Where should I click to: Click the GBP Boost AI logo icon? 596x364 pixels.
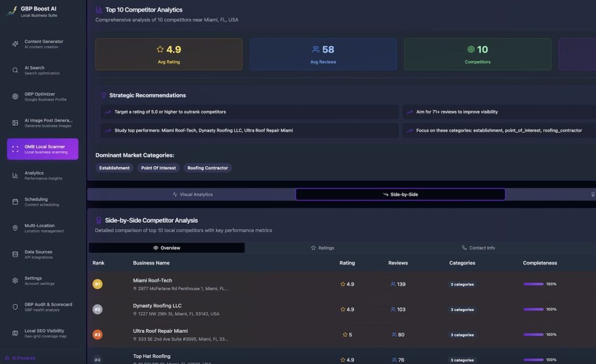click(11, 11)
